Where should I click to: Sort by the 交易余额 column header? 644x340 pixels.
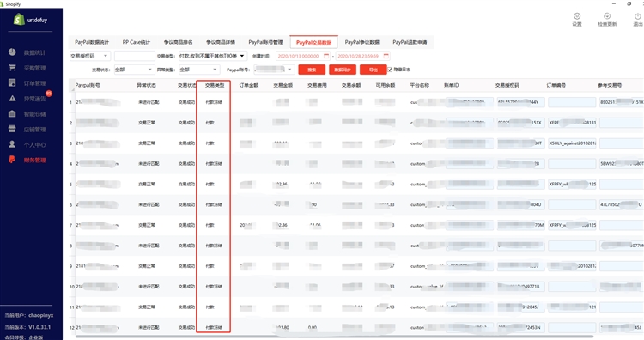click(351, 85)
